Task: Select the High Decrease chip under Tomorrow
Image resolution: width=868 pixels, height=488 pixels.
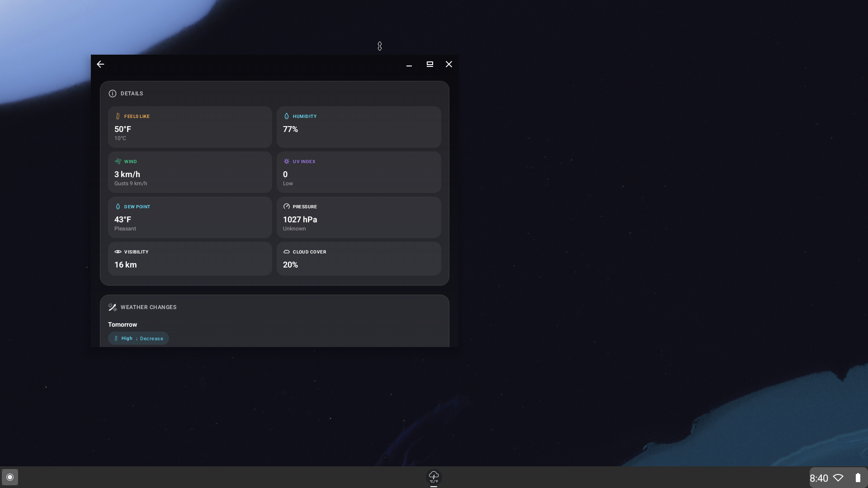Action: click(x=138, y=338)
